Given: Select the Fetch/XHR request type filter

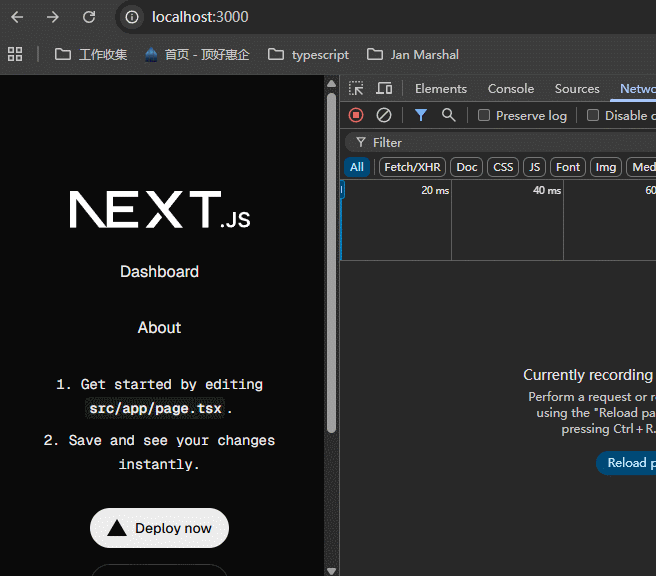Looking at the screenshot, I should [x=412, y=167].
